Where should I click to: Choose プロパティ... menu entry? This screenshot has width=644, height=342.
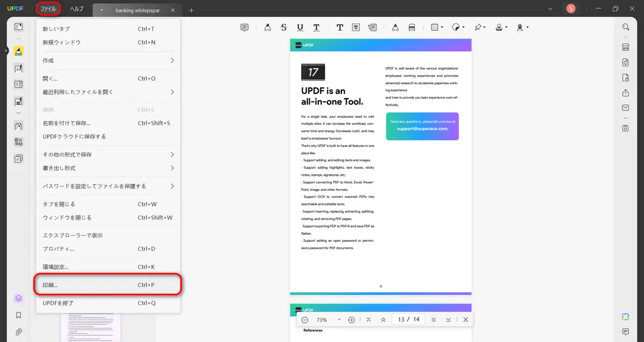pyautogui.click(x=108, y=249)
